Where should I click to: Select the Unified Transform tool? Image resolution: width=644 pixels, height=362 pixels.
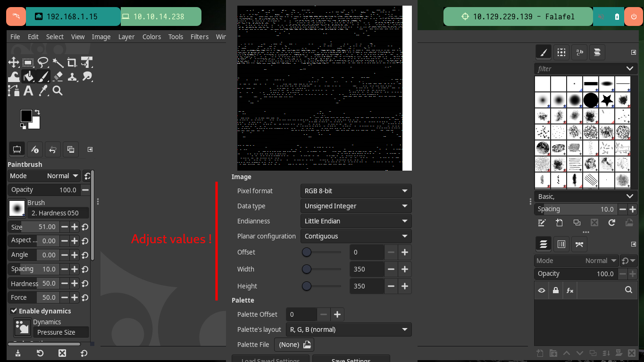(x=87, y=62)
